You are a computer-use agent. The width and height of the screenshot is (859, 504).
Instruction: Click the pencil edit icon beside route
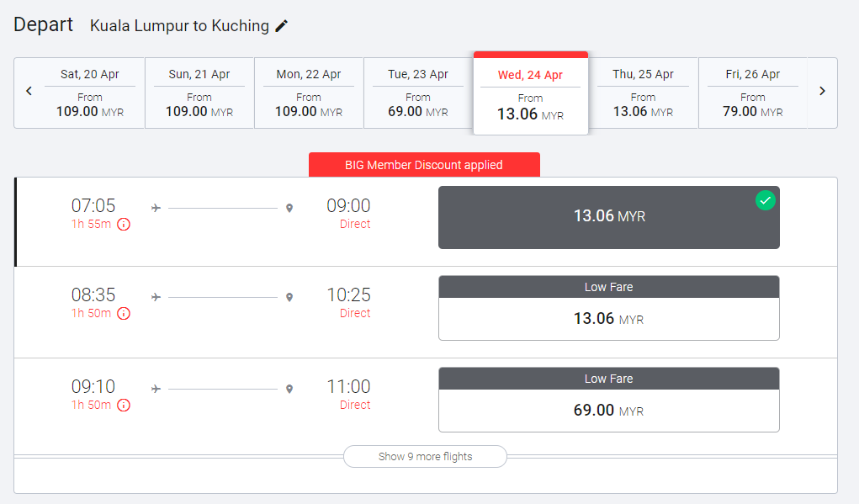(x=282, y=26)
